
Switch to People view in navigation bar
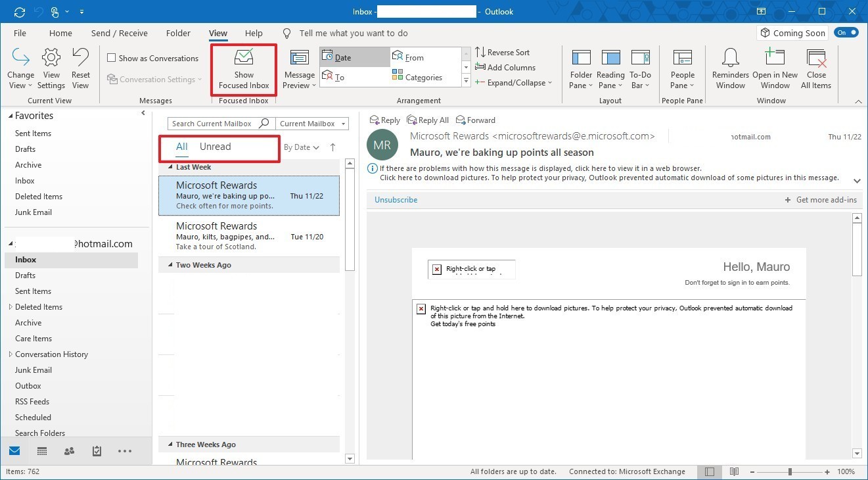click(69, 451)
